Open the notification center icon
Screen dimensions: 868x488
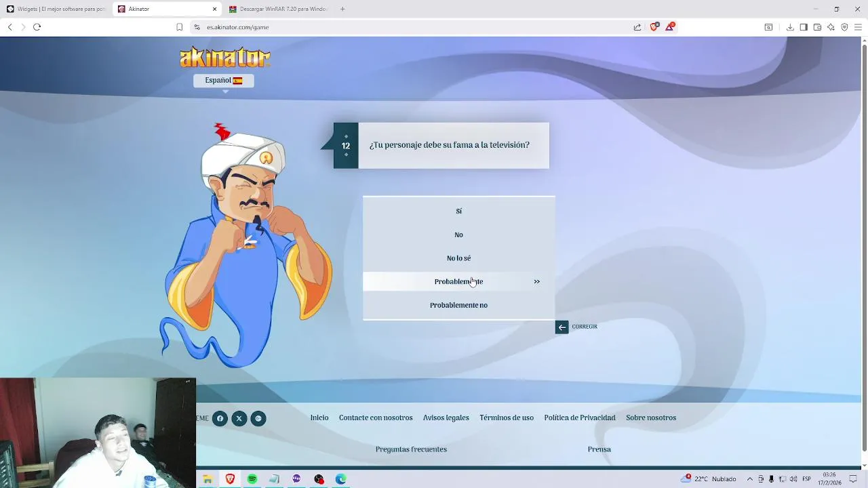854,479
